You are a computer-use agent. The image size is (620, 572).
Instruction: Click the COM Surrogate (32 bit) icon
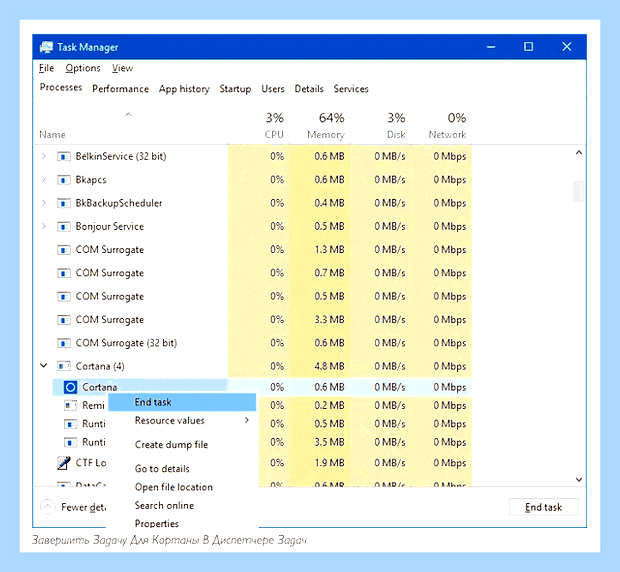point(64,343)
